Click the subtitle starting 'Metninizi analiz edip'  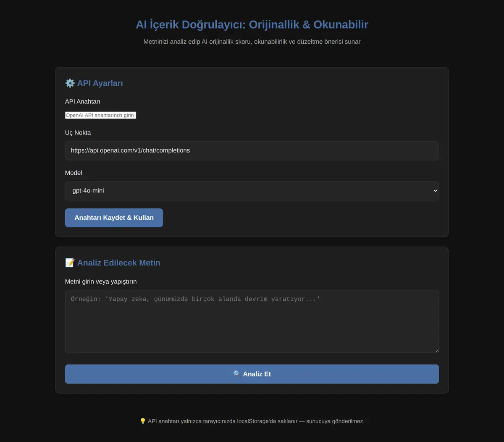(x=252, y=42)
